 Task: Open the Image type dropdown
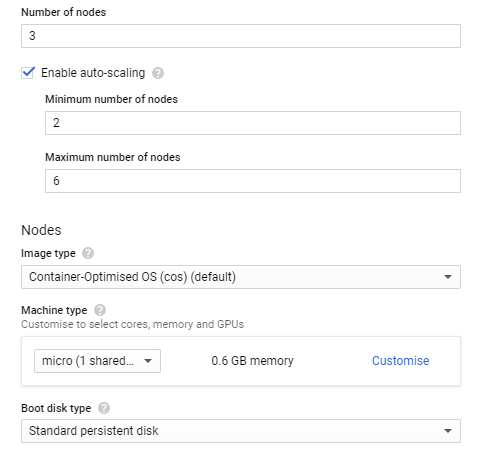click(241, 277)
